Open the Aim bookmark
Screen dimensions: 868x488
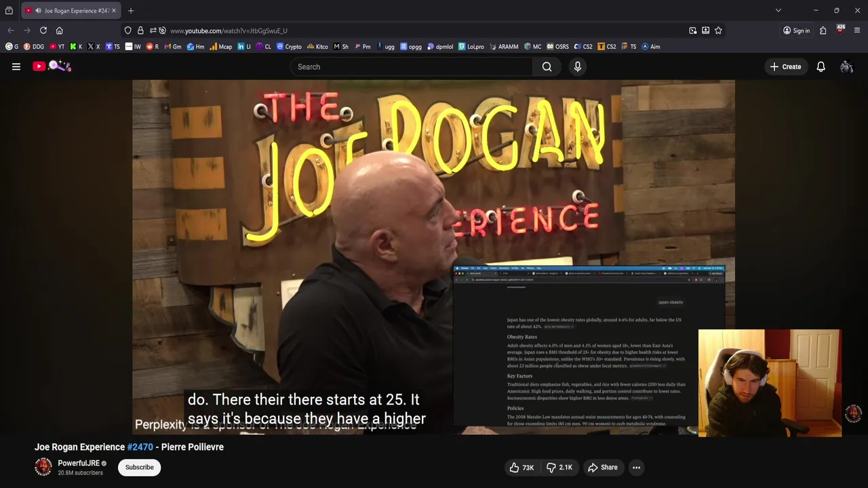click(x=650, y=47)
